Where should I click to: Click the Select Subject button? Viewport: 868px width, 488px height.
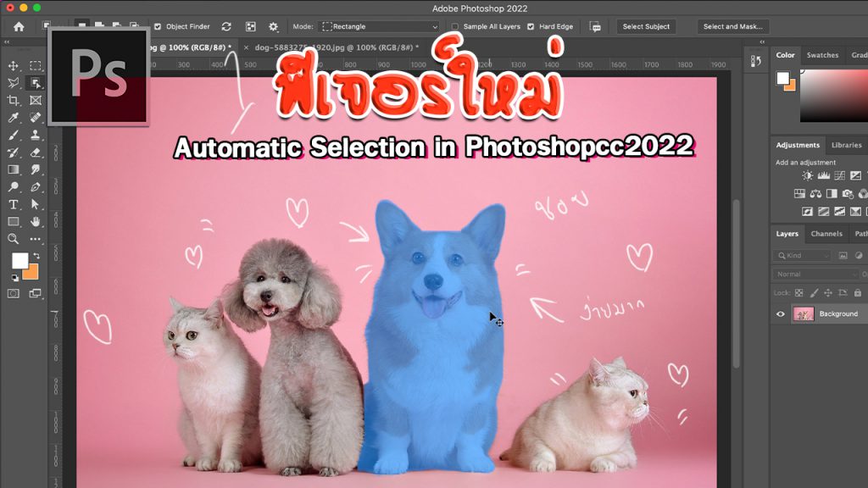pos(646,27)
